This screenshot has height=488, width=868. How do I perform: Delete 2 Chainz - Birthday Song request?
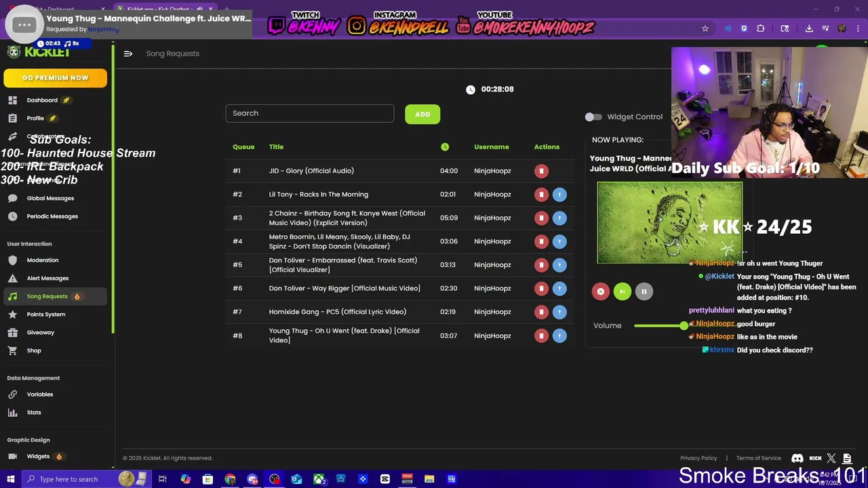point(541,218)
